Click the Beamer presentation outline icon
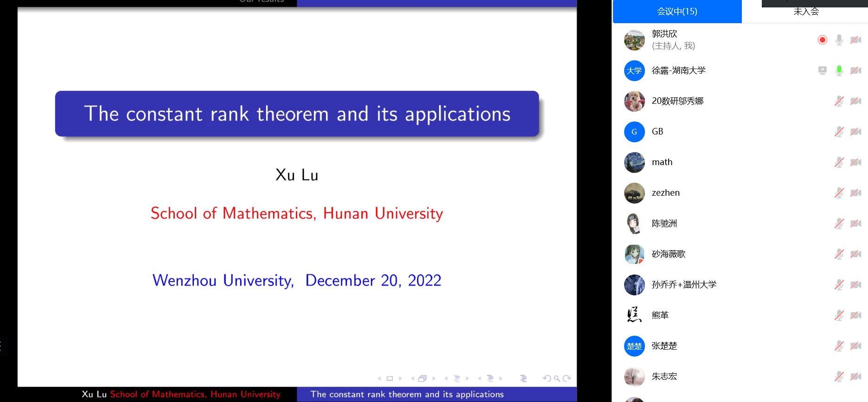This screenshot has width=868, height=402. 523,378
